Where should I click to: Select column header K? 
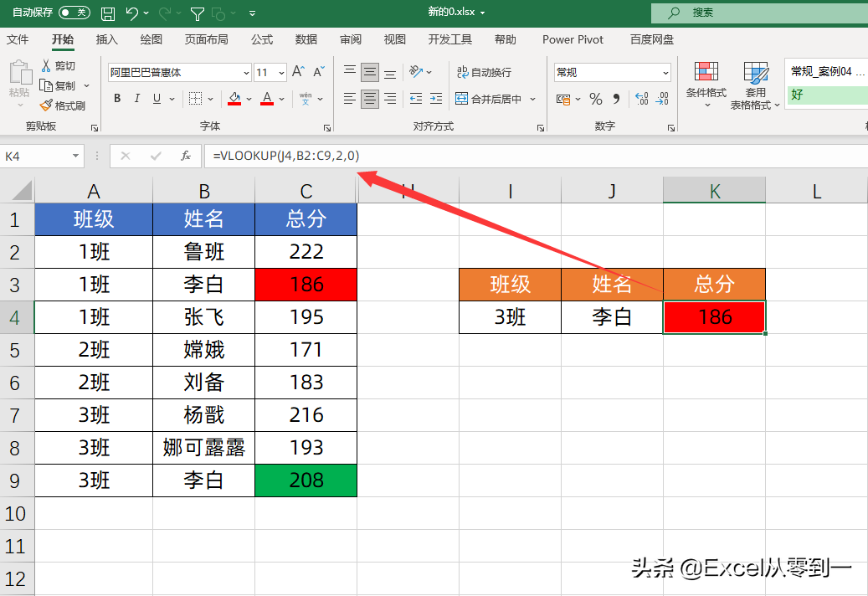pyautogui.click(x=714, y=190)
